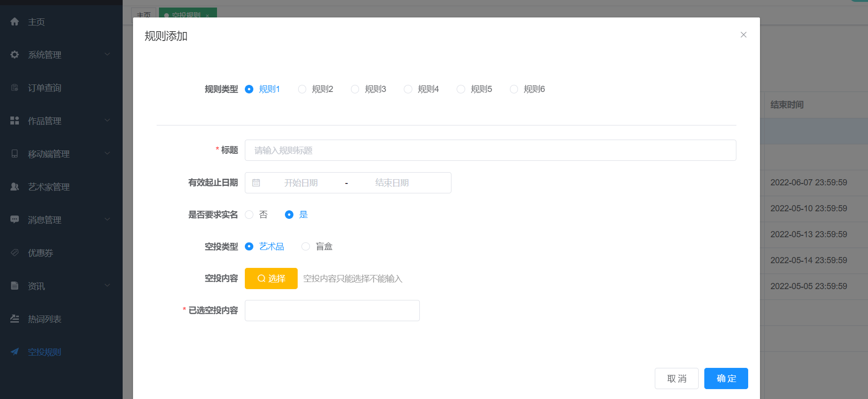Click the hot words list icon
Screen dimensions: 868x399
15,319
